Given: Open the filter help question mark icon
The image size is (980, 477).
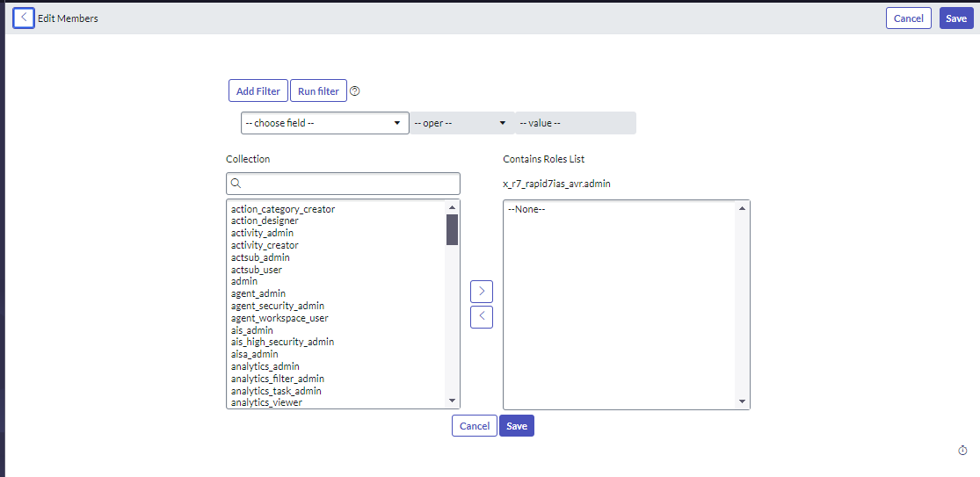Looking at the screenshot, I should click(355, 91).
